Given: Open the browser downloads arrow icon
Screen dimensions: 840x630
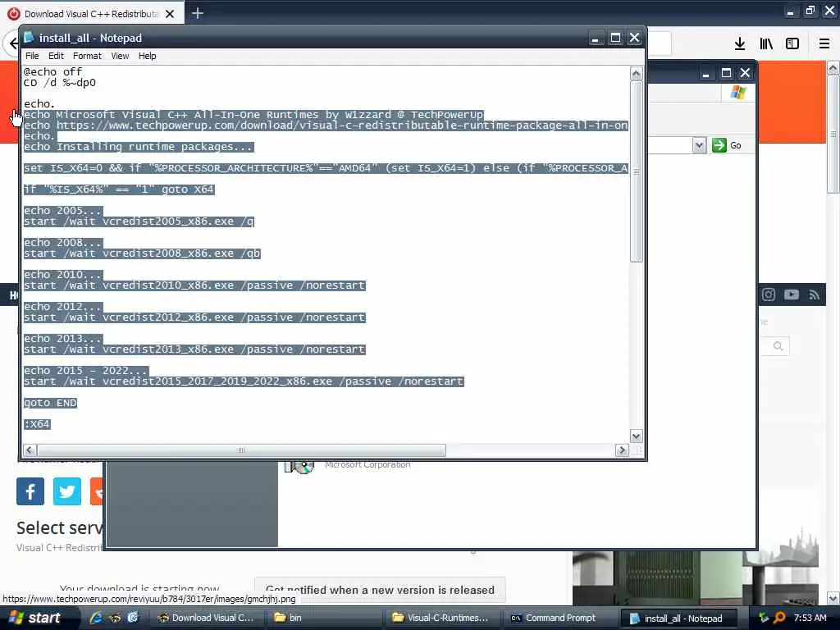Looking at the screenshot, I should [740, 44].
